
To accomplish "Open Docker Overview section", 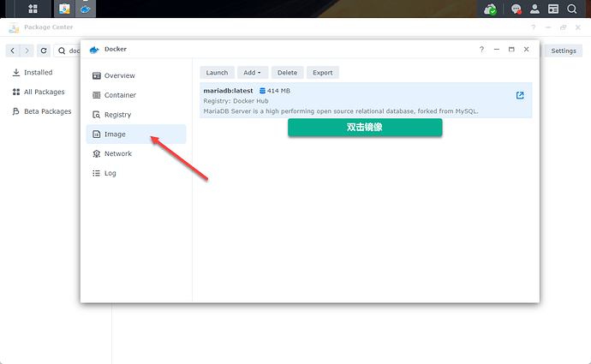I will (x=136, y=75).
